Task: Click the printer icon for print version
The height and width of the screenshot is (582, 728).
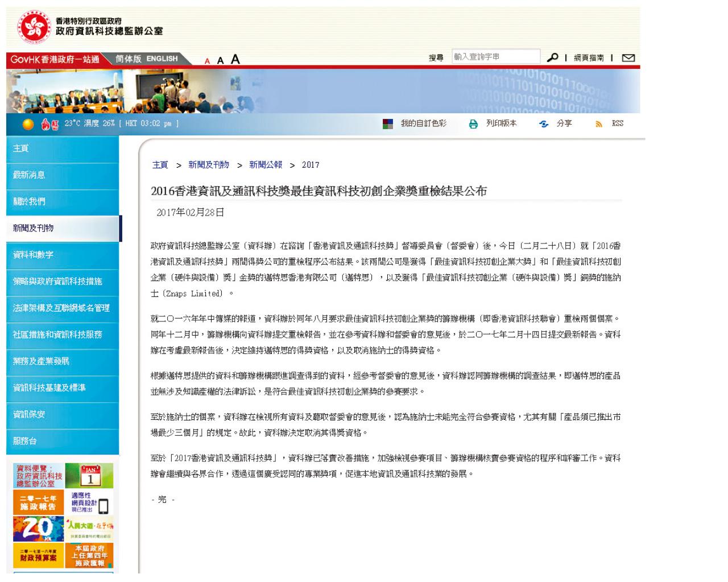Action: pos(473,124)
